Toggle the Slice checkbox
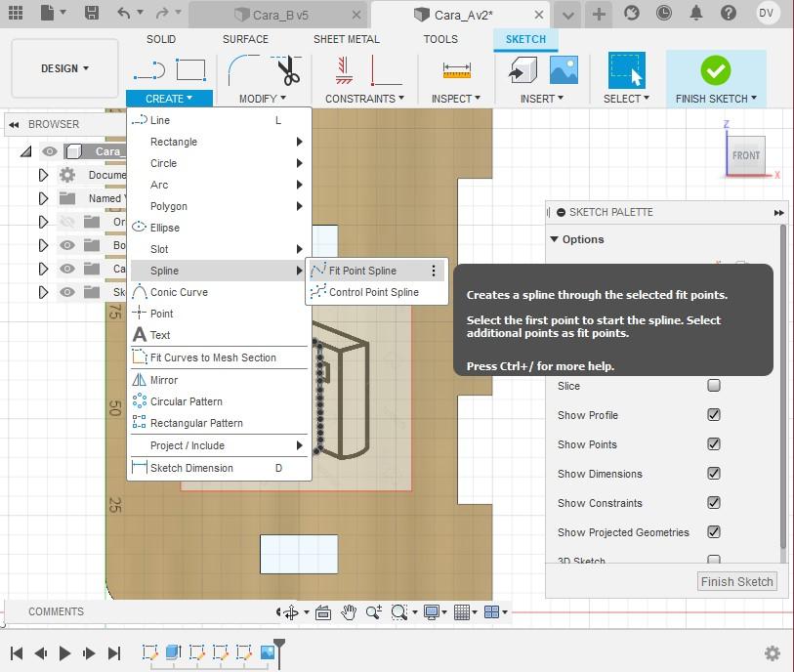Image resolution: width=794 pixels, height=672 pixels. (714, 386)
